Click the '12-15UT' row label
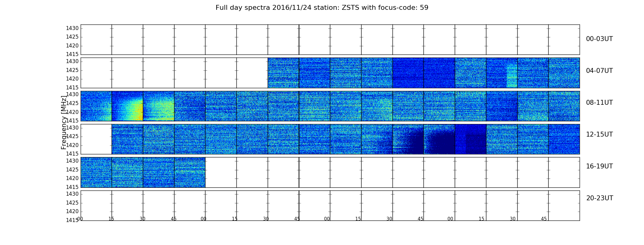Screen dimensions: 644x245 click(x=600, y=134)
